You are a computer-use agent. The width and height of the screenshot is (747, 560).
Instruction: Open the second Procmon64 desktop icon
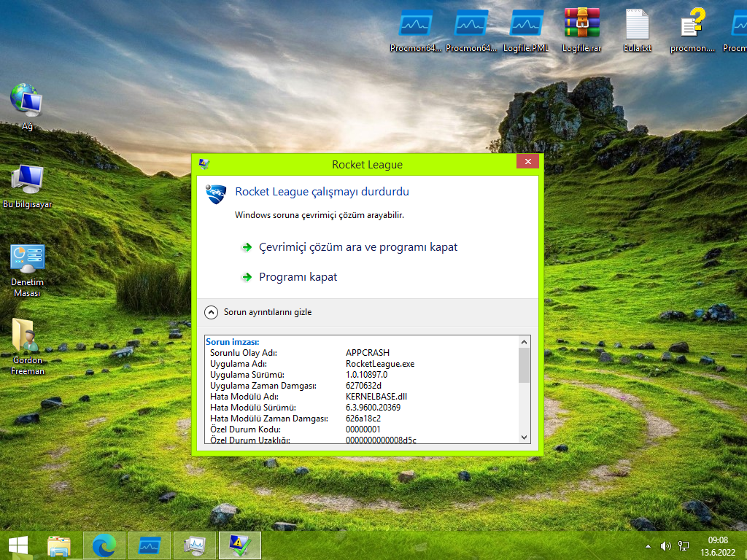[x=471, y=30]
